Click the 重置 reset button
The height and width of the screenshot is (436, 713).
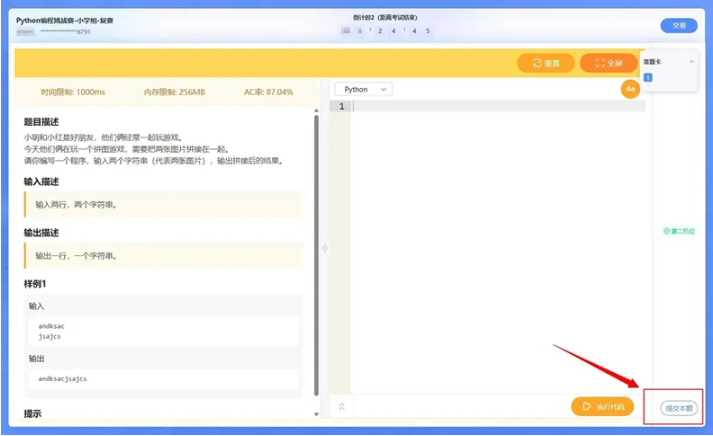pyautogui.click(x=546, y=63)
